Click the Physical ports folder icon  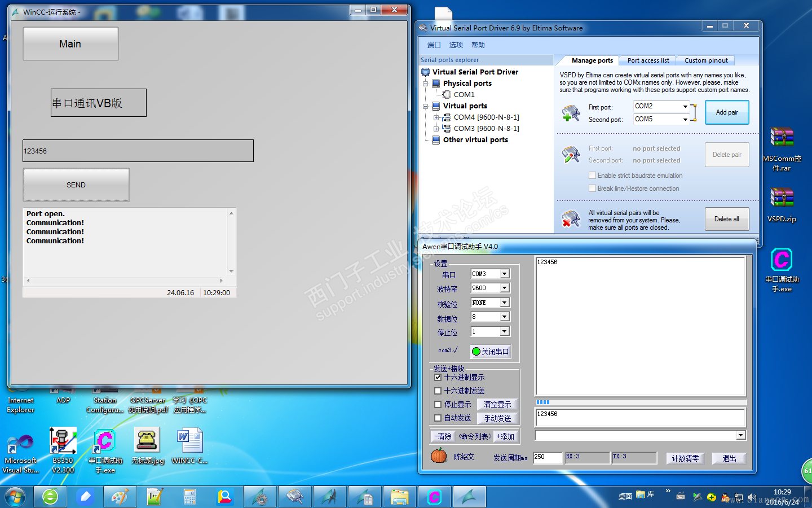(436, 83)
